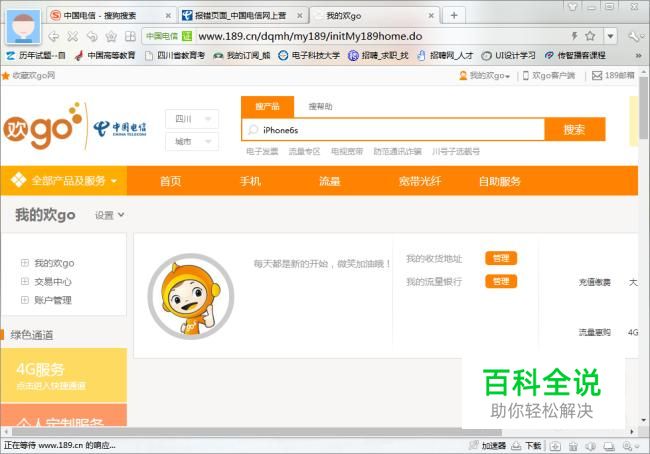The width and height of the screenshot is (650, 454).
Task: Toggle the speaker mute icon in status bar
Action: [x=591, y=446]
